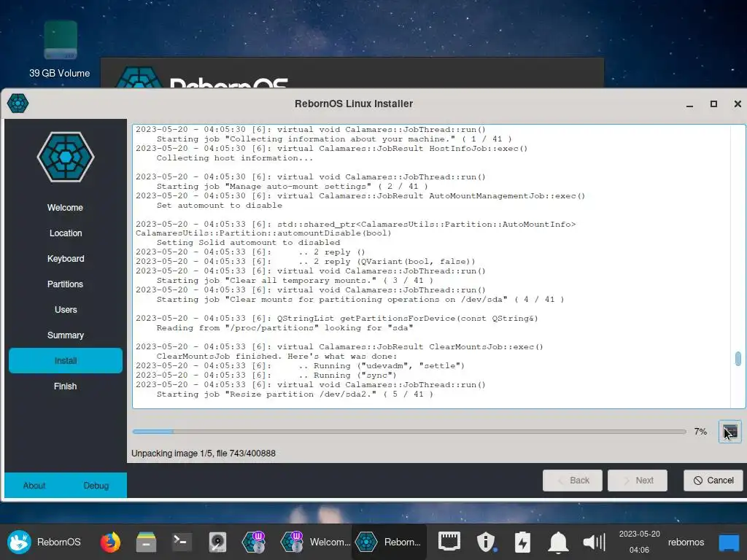Click the Running sync log line
The image size is (747, 560).
click(266, 376)
